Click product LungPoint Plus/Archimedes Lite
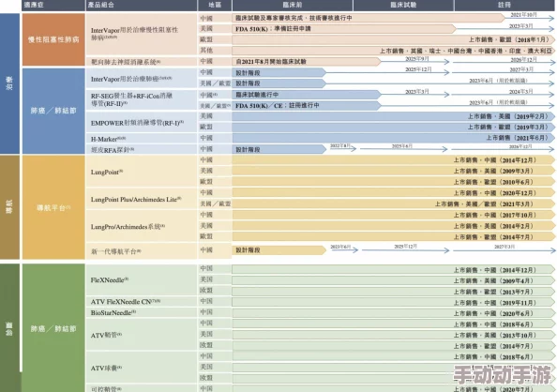Image resolution: width=557 pixels, height=392 pixels. (136, 200)
